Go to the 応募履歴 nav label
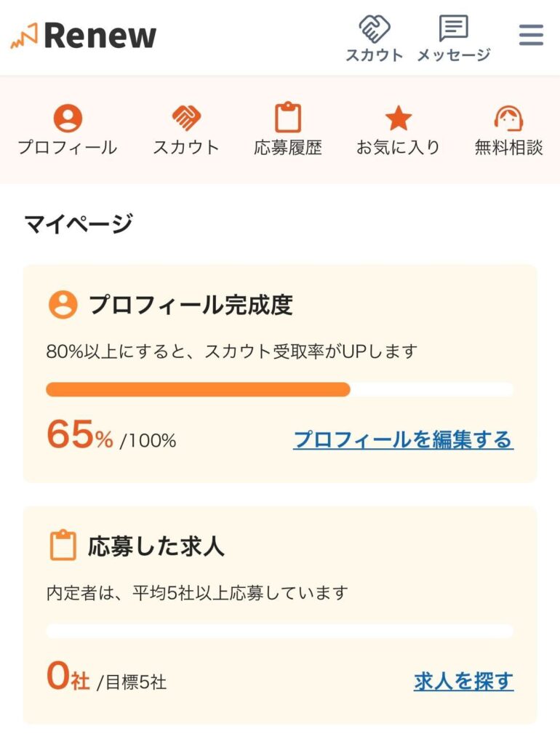 pyautogui.click(x=288, y=147)
